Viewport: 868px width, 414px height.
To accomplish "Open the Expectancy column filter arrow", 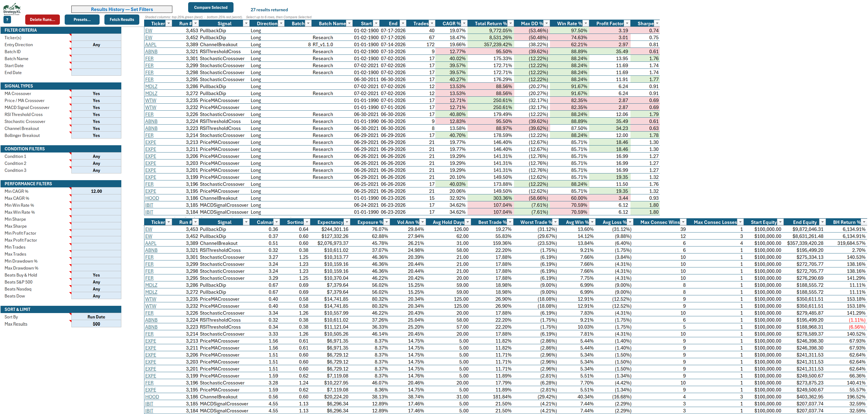I will 347,222.
